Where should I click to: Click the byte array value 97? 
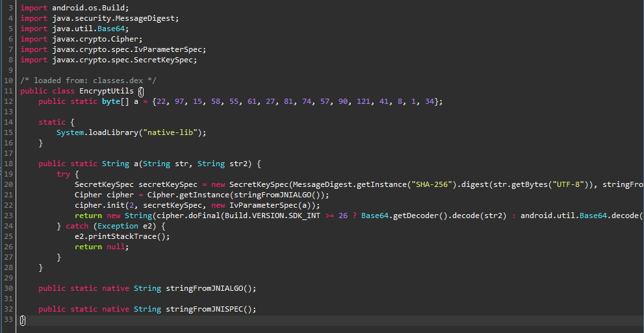pyautogui.click(x=179, y=101)
